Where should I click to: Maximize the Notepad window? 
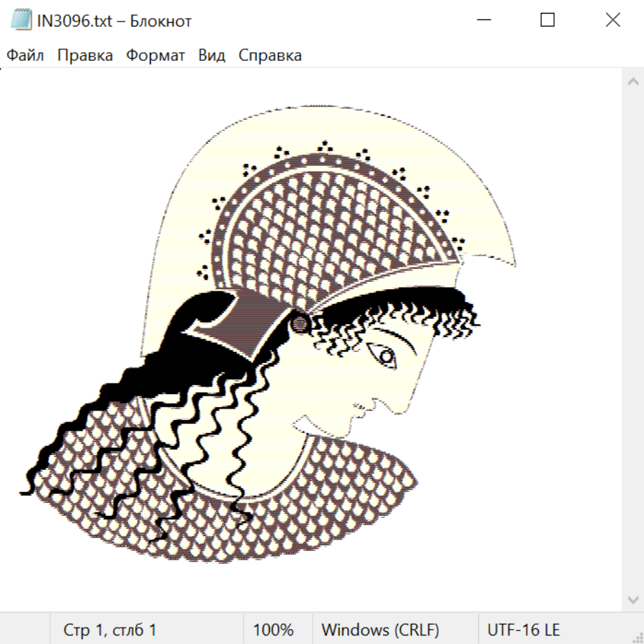(547, 21)
